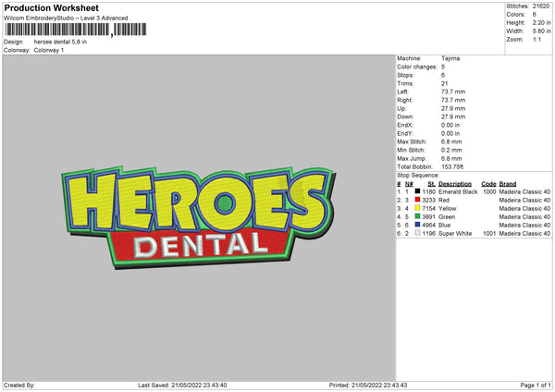Select 'Emerald Black' description in stop sequence
Viewport: 555px width, 392px height.
(x=458, y=191)
